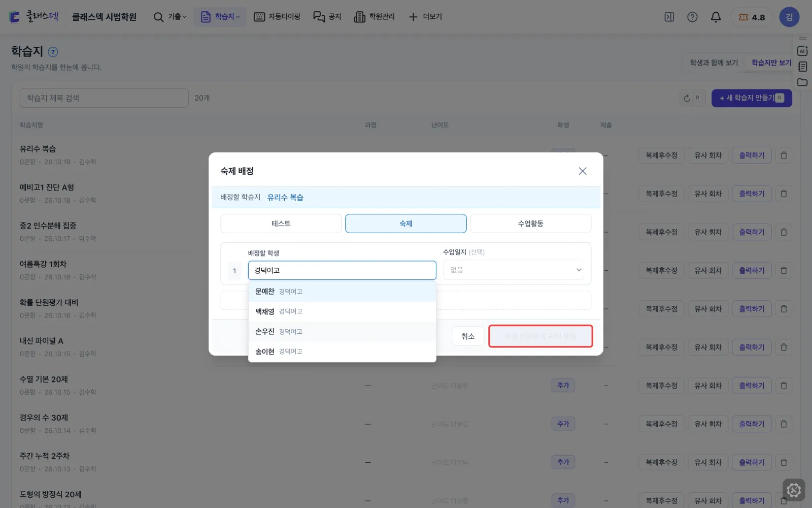Click the 배정할 학생 input with 경덕여고
This screenshot has width=812, height=508.
click(x=342, y=270)
